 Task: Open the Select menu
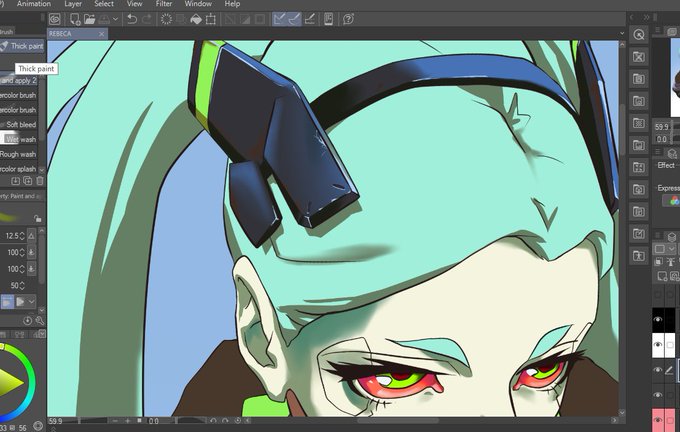coord(104,4)
